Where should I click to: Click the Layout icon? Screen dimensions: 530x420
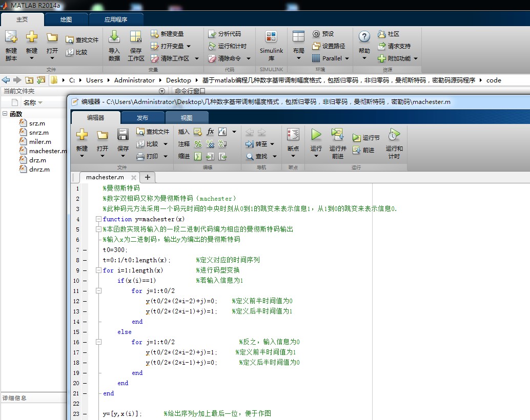[x=298, y=37]
